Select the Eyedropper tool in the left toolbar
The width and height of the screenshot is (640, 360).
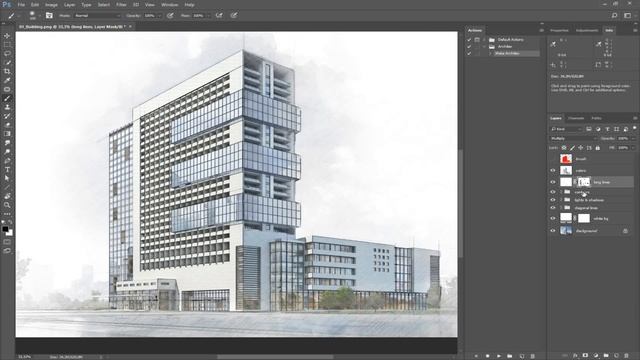coord(7,80)
